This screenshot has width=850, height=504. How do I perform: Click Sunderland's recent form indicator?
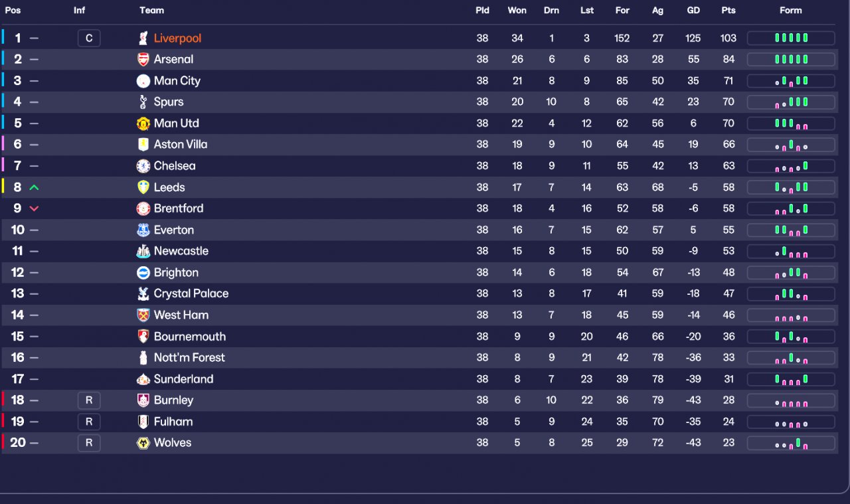(x=791, y=379)
